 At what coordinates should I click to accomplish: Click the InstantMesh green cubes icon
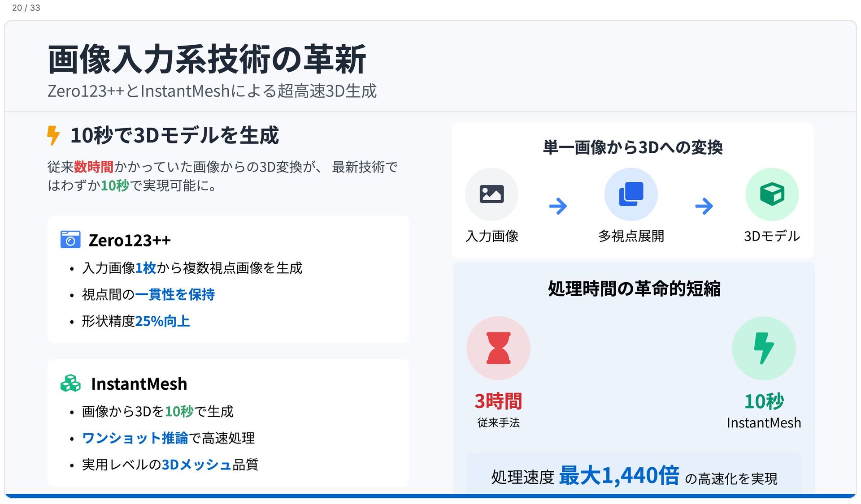tap(70, 383)
